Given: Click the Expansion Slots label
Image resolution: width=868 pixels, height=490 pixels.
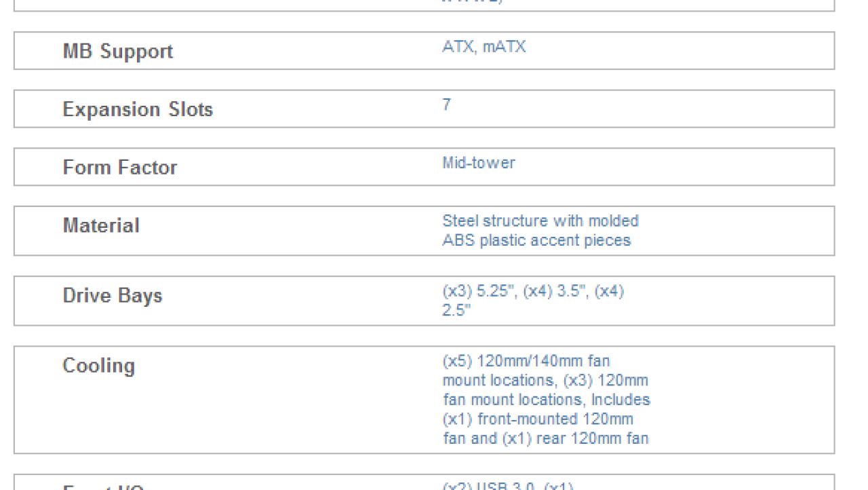Looking at the screenshot, I should coord(138,109).
